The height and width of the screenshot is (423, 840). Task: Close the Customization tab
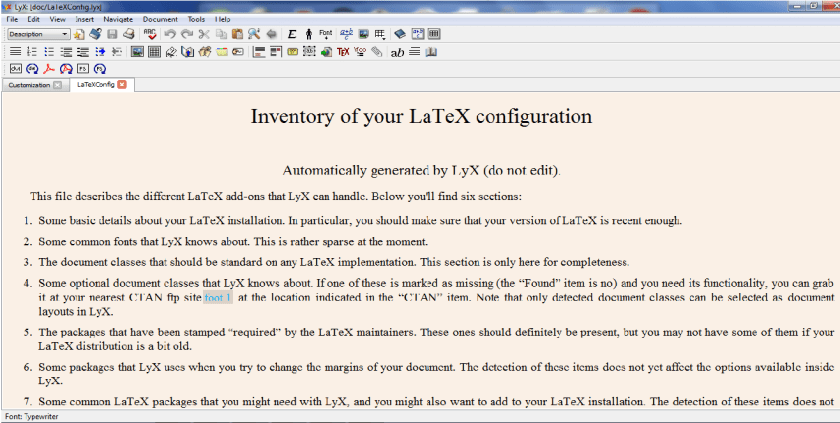tap(57, 85)
